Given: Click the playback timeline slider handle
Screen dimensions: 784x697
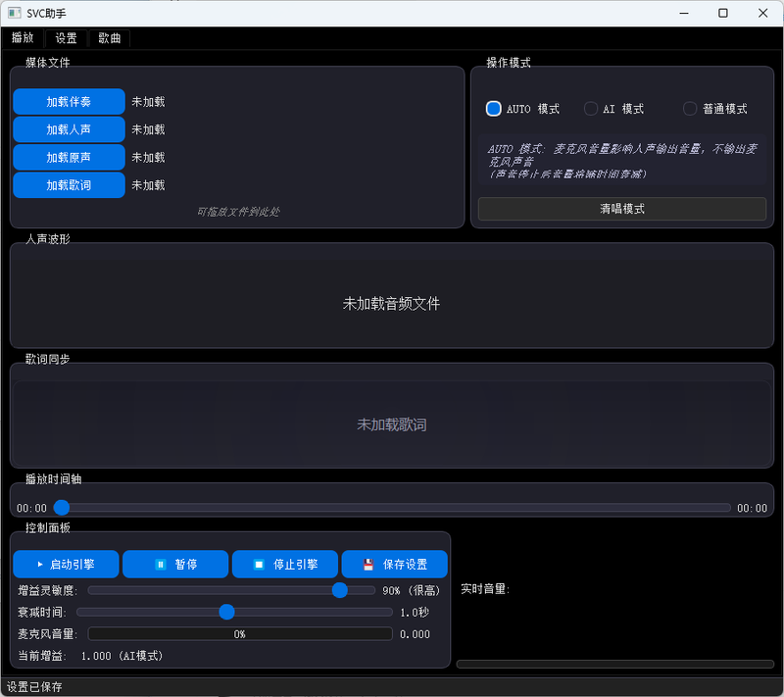Looking at the screenshot, I should (x=62, y=508).
